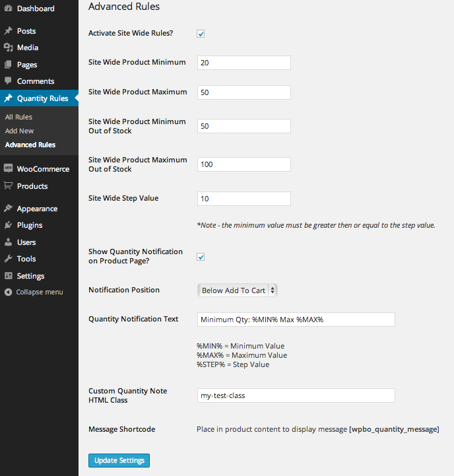Focus the Site Wide Step Value field
The height and width of the screenshot is (476, 454).
pos(243,199)
